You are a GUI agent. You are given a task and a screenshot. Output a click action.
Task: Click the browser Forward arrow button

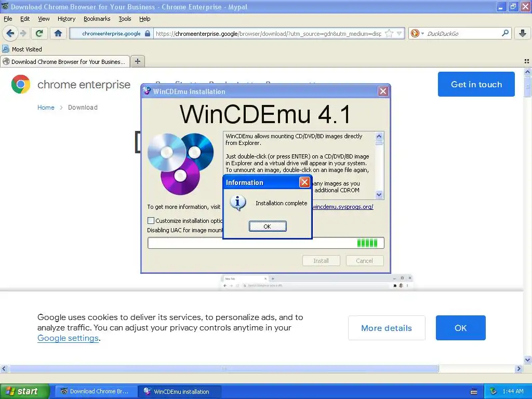(x=23, y=33)
